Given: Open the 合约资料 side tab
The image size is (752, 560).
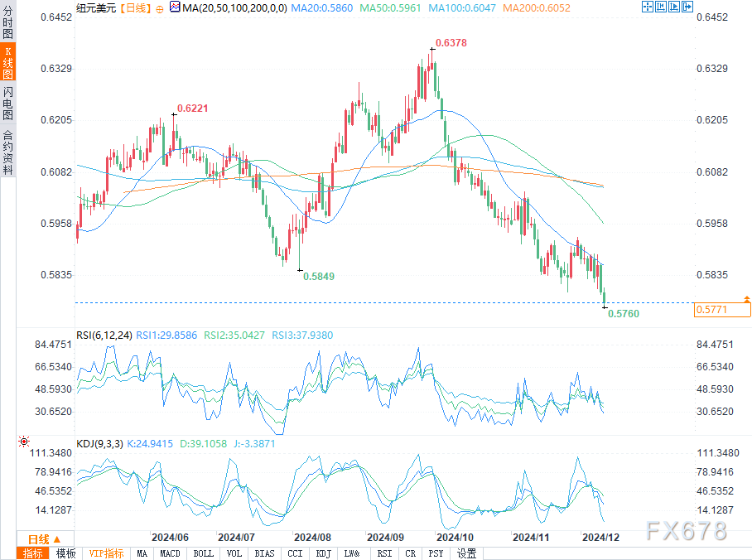Looking at the screenshot, I should point(7,152).
